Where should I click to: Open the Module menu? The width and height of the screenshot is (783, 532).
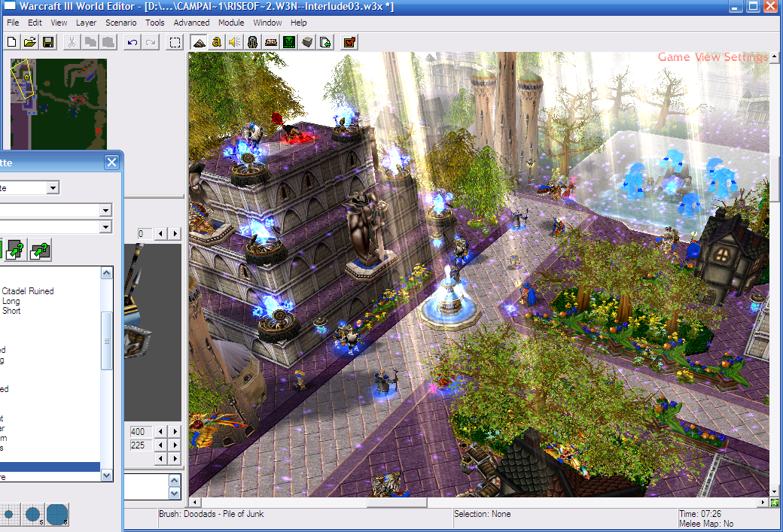231,23
